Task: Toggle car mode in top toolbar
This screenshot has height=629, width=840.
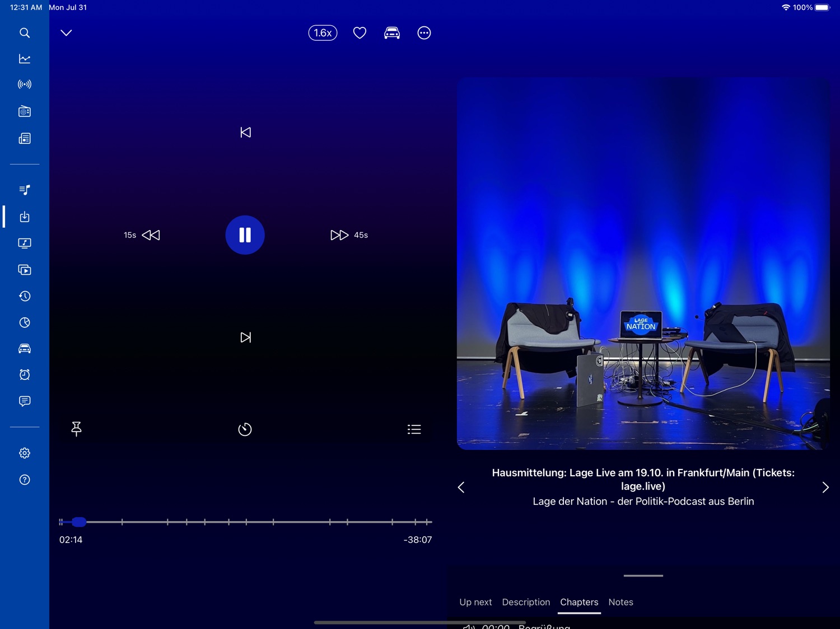Action: 392,33
